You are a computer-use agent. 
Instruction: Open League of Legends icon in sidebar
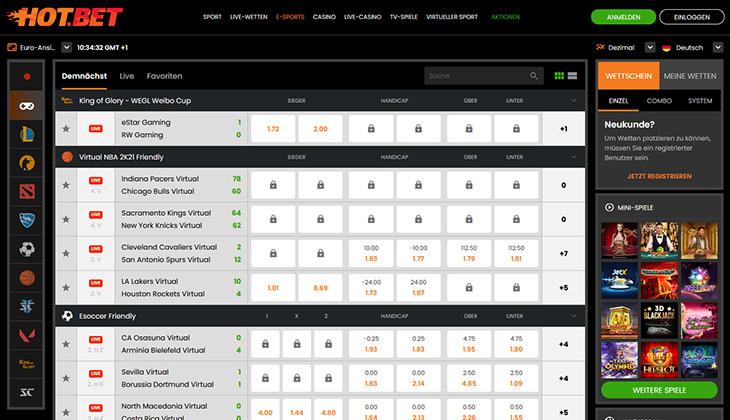[27, 135]
